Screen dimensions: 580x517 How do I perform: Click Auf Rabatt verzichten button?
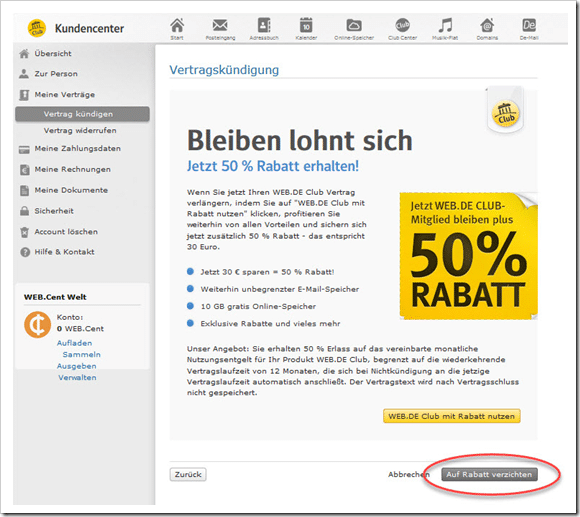click(489, 474)
